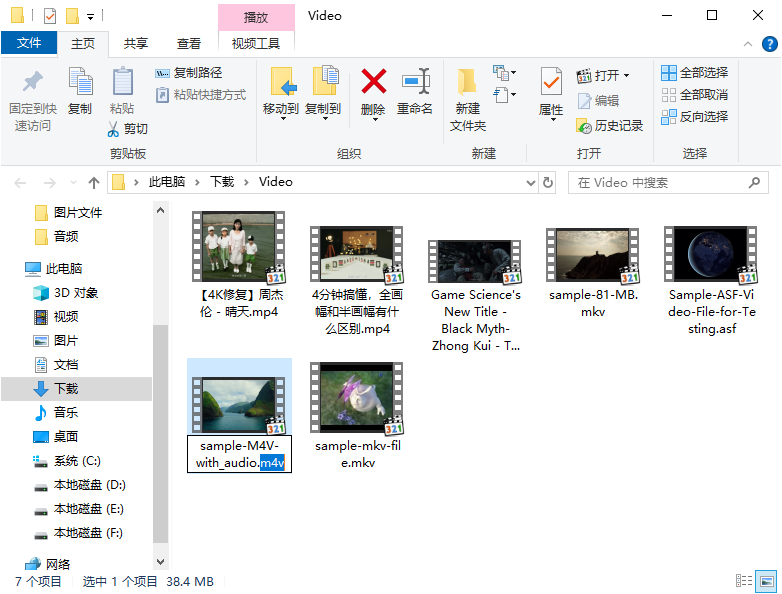Switch to details view in status bar
The height and width of the screenshot is (594, 782).
(744, 581)
